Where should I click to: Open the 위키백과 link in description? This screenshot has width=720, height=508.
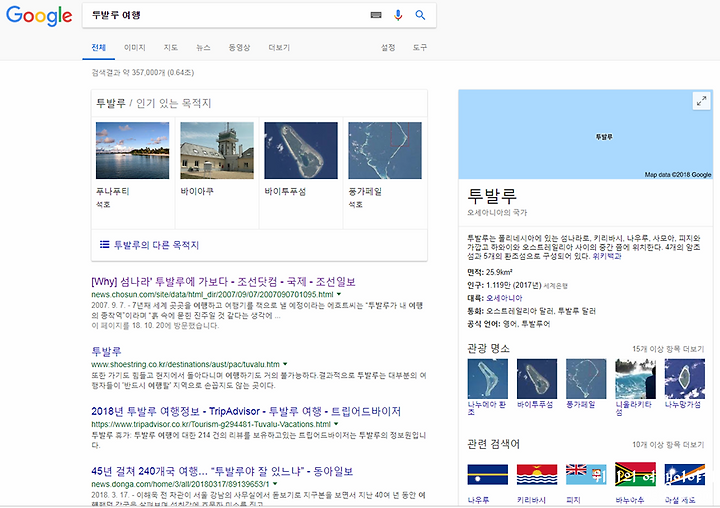pos(607,256)
